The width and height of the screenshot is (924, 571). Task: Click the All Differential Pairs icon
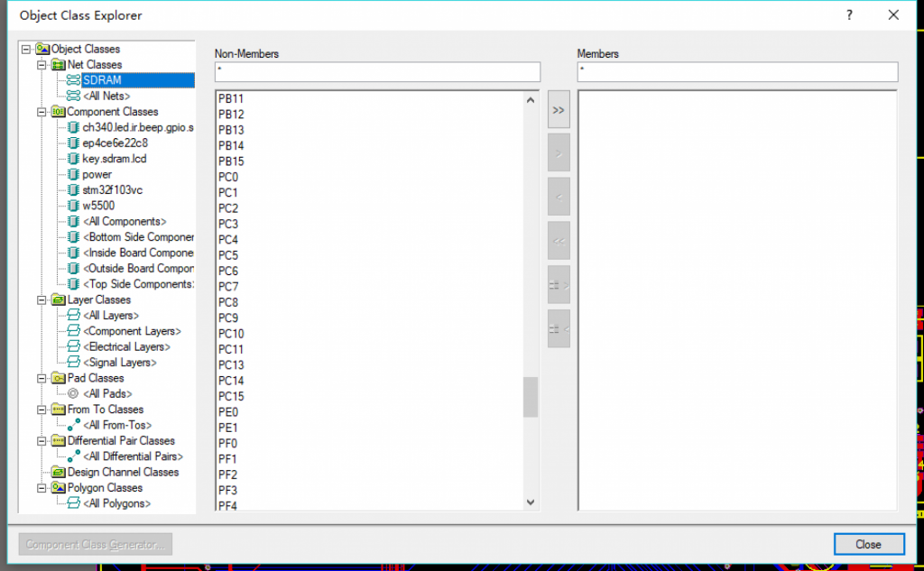click(x=73, y=456)
